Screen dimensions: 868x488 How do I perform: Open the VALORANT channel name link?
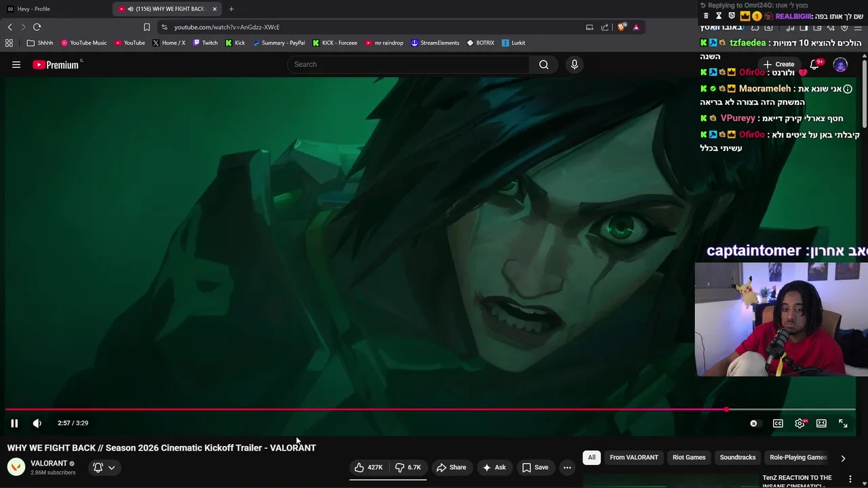49,464
